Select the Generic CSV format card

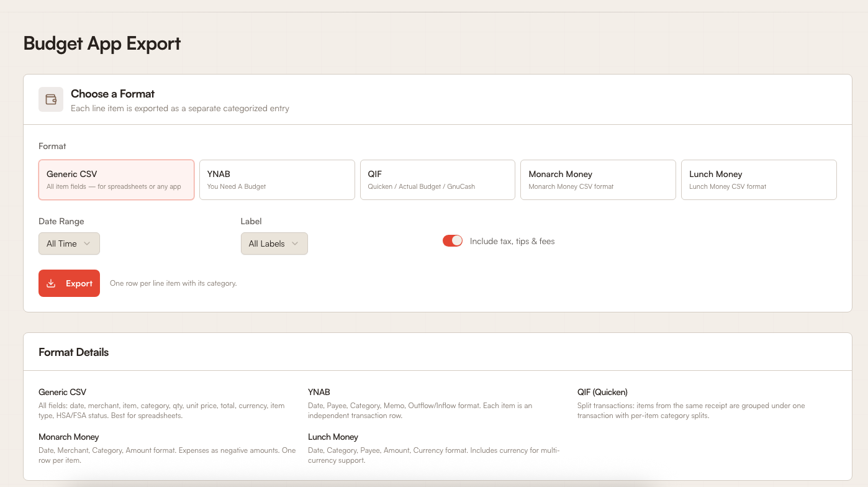116,180
